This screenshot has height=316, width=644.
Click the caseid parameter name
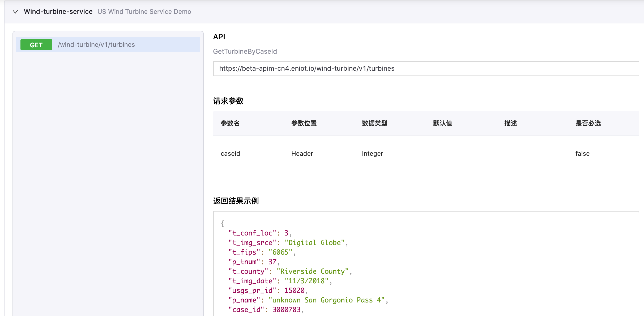coord(230,153)
